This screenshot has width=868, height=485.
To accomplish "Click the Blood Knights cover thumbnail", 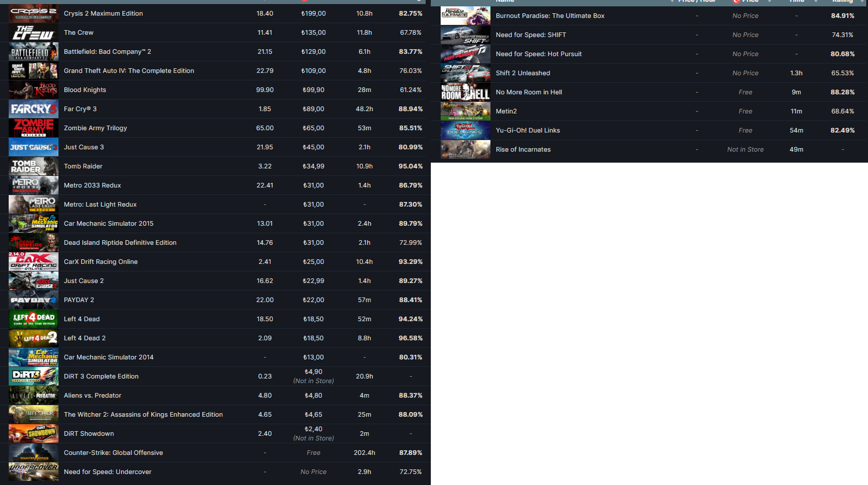I will [34, 90].
